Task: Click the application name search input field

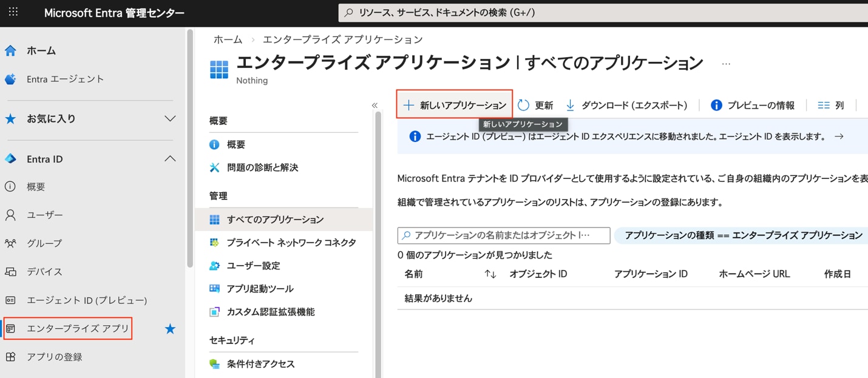Action: coord(504,235)
